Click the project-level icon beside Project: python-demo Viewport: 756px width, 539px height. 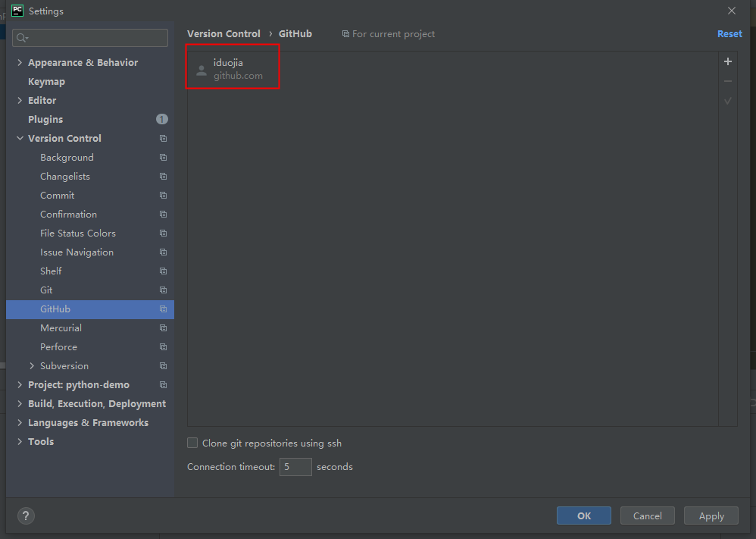click(x=164, y=385)
